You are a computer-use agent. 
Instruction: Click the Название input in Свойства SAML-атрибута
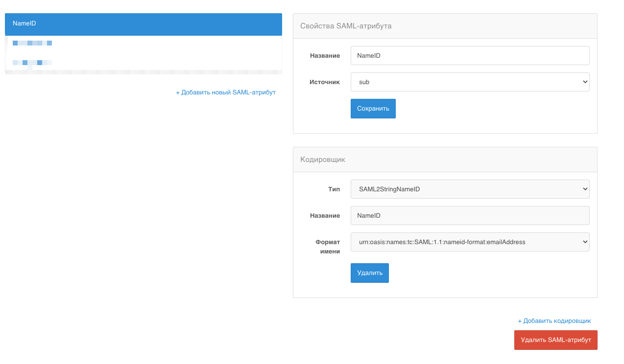[x=470, y=55]
